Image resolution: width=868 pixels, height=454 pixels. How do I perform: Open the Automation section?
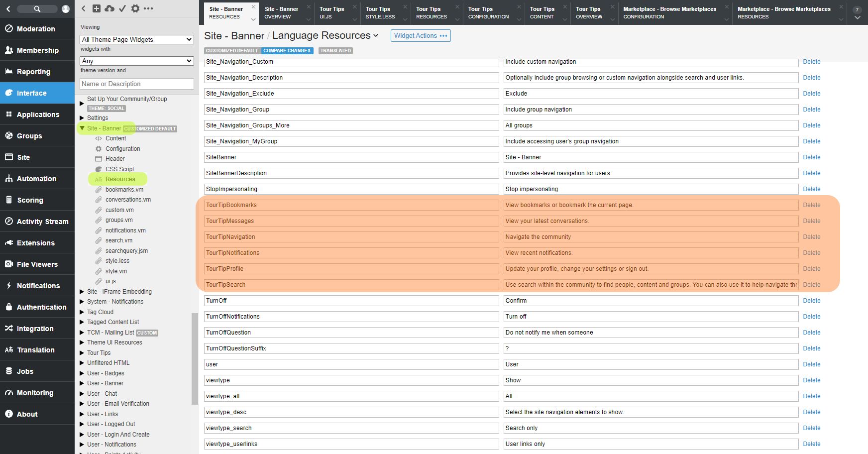(x=37, y=179)
